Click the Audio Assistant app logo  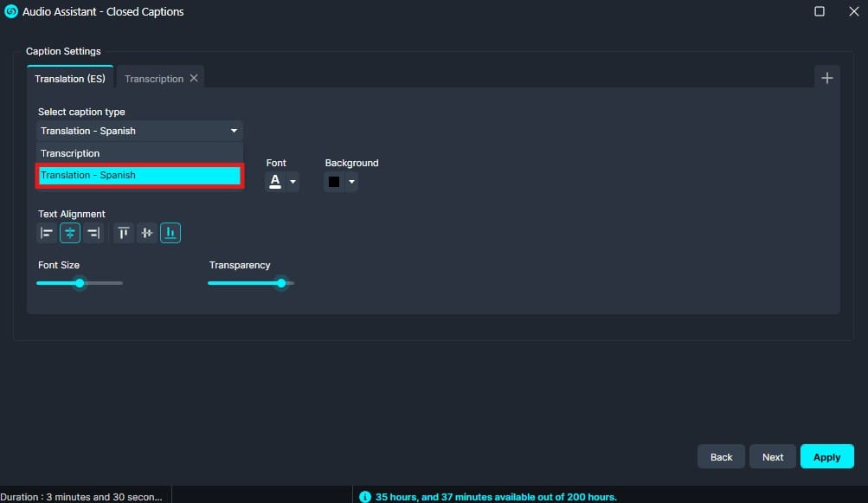(11, 12)
